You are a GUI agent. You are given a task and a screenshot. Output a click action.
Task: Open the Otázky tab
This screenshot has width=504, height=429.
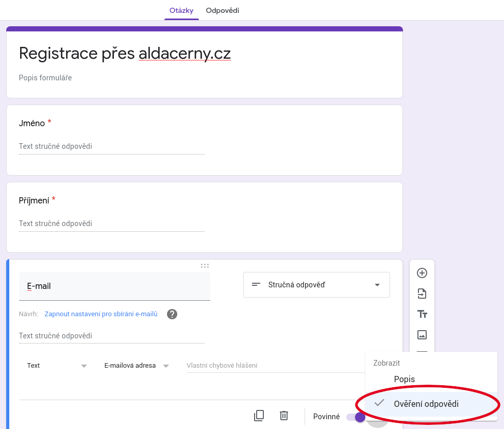181,11
